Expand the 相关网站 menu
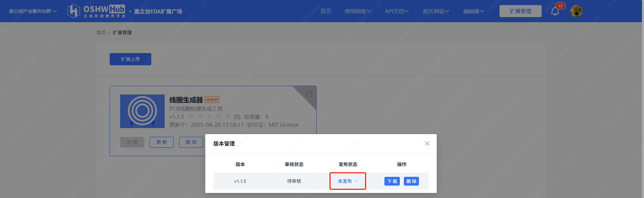Image resolution: width=644 pixels, height=198 pixels. coord(436,11)
